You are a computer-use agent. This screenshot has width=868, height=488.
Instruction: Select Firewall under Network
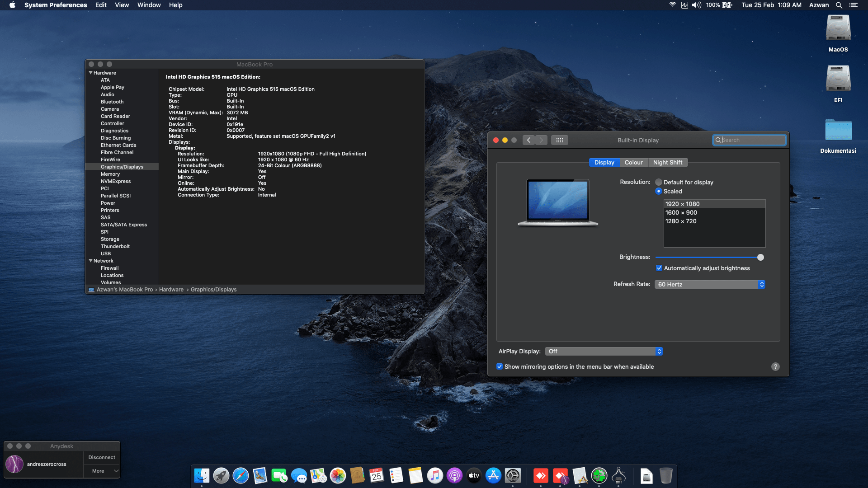(x=109, y=268)
